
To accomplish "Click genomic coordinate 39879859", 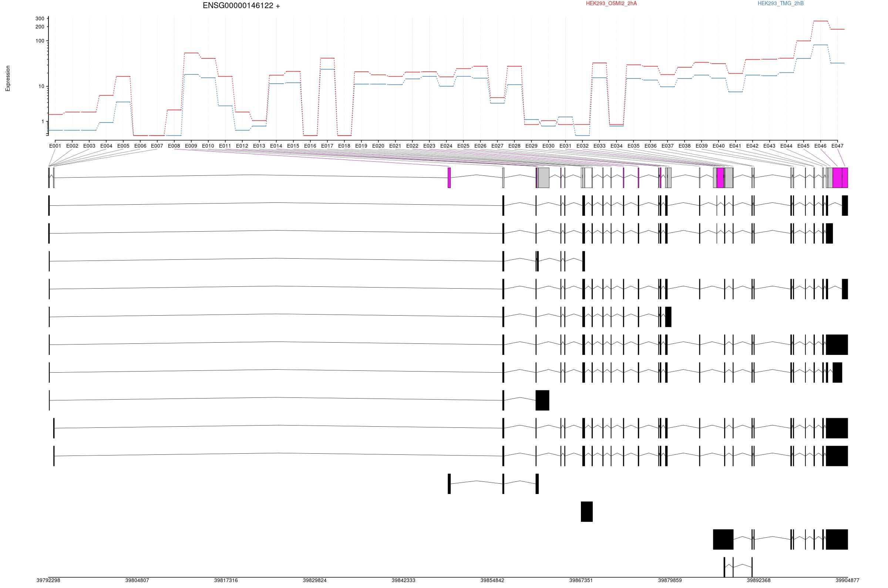I will point(670,580).
